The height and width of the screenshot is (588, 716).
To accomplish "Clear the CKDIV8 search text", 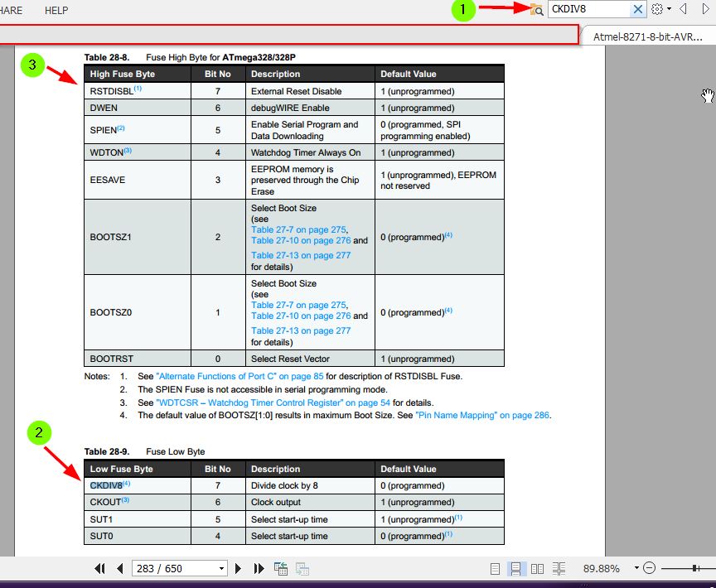I will click(x=638, y=9).
